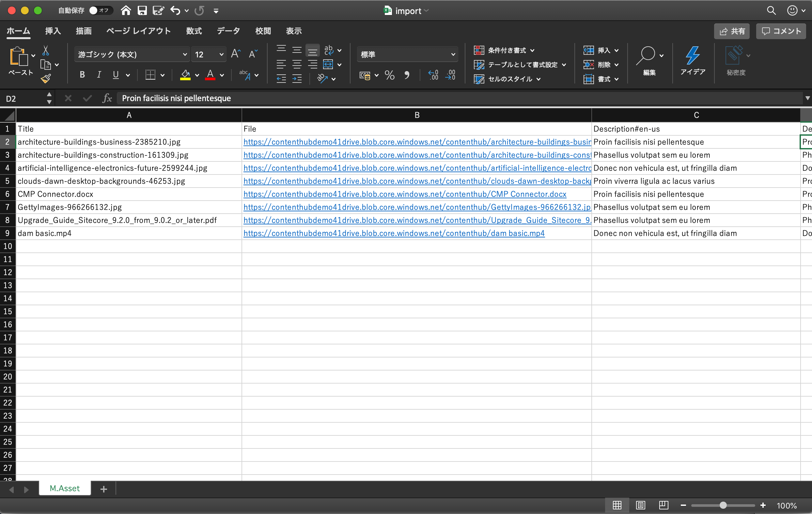The height and width of the screenshot is (514, 812).
Task: Toggle Italic formatting
Action: [99, 75]
